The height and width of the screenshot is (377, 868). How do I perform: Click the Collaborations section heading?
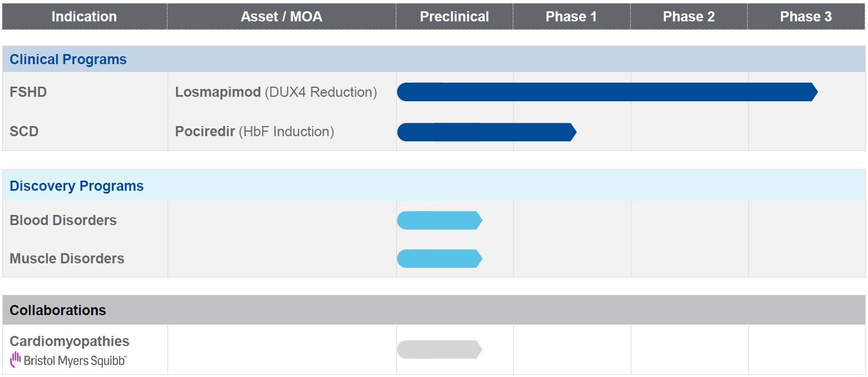click(58, 311)
